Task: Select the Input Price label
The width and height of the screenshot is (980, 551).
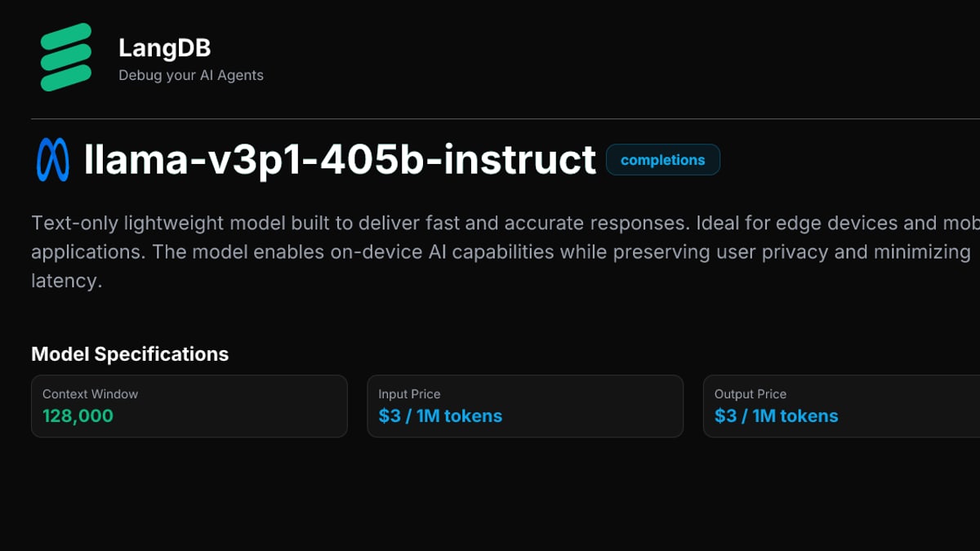Action: [409, 394]
